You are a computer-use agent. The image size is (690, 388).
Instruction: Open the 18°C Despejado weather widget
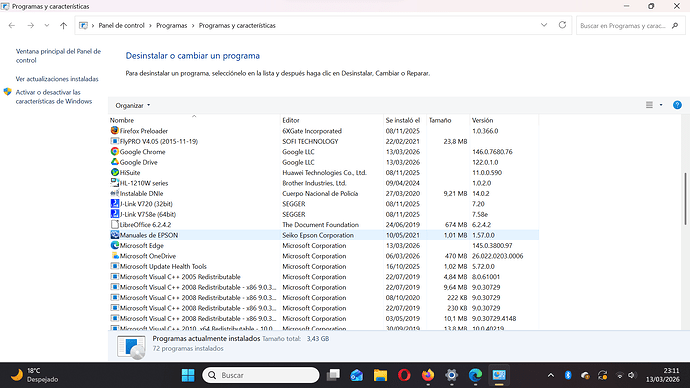tap(34, 375)
